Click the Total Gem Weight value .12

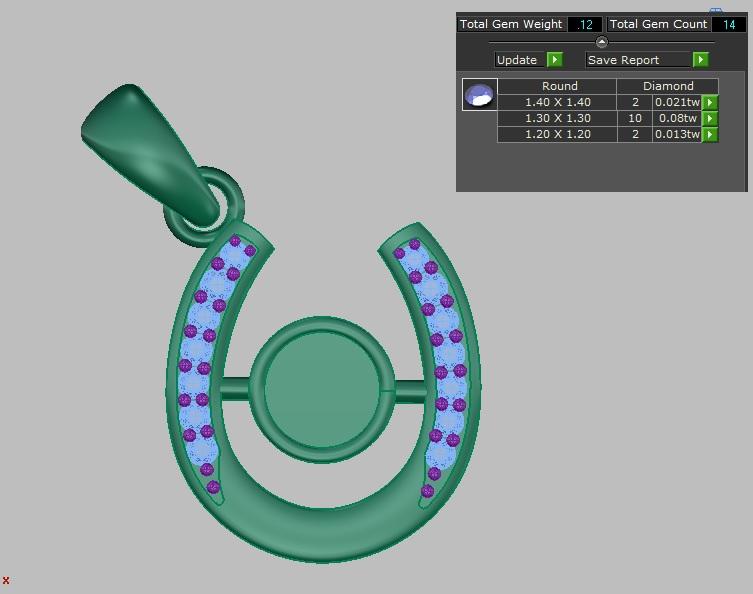[584, 24]
